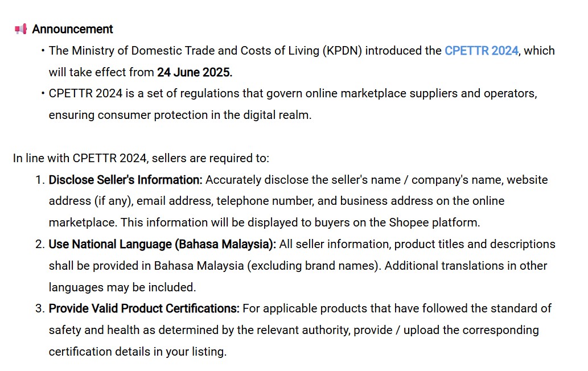Click the megaphone icon beside Announcement
Screen dimensions: 588x371
20,29
